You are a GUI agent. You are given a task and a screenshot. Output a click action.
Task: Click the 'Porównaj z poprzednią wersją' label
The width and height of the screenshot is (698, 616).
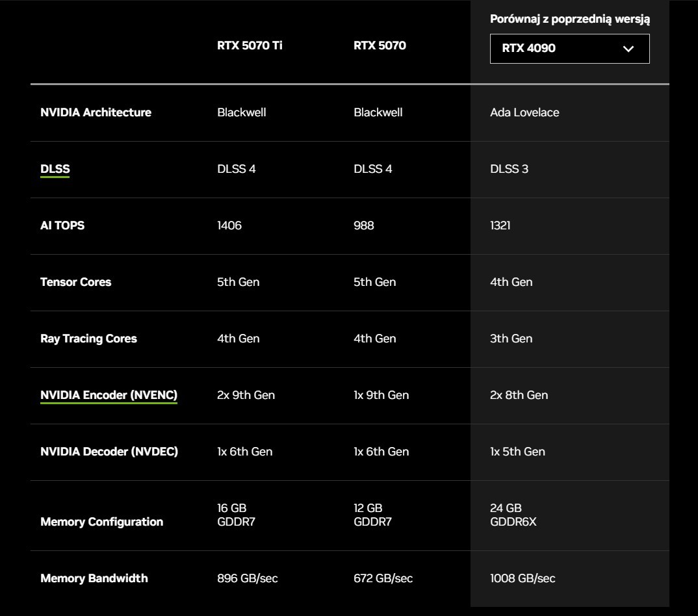tap(569, 19)
